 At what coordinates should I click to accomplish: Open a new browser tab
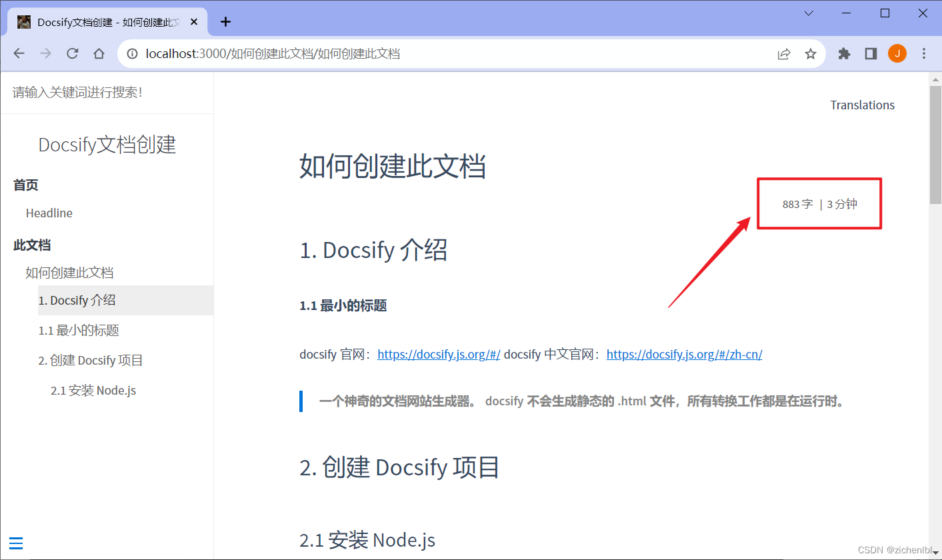225,22
